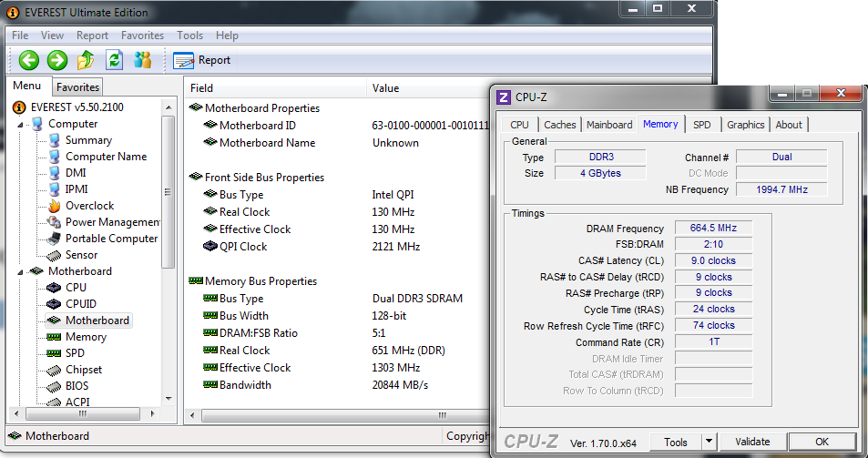Select the Bus Width row
This screenshot has height=458, width=868.
338,316
